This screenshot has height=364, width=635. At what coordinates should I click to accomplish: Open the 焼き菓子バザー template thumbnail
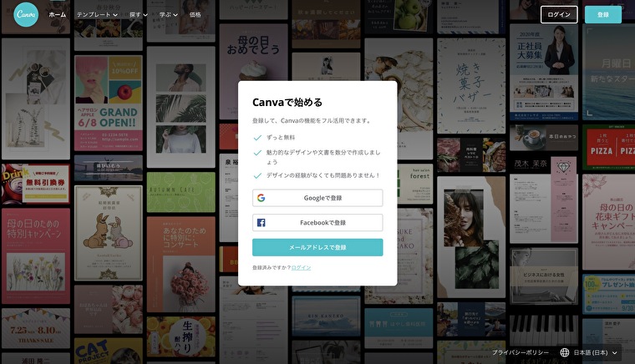point(471,86)
